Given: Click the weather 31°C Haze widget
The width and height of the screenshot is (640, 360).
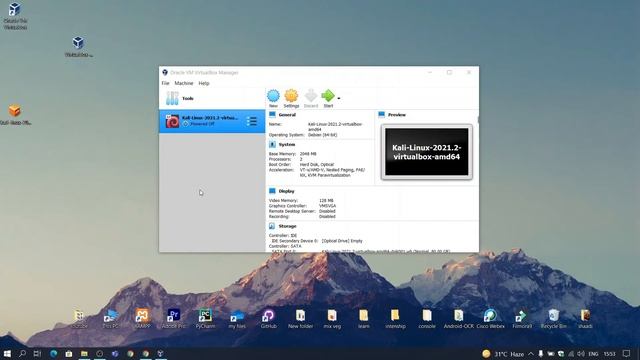Looking at the screenshot, I should tap(503, 354).
